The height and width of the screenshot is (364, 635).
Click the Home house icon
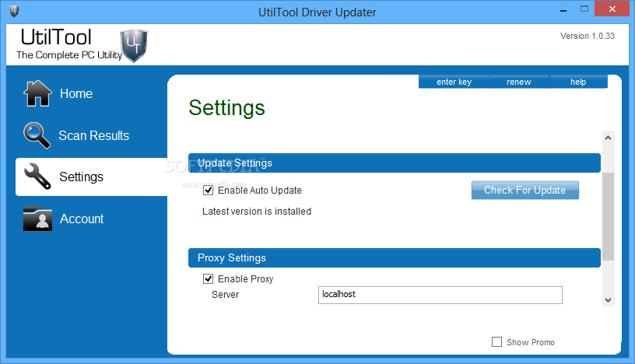[x=37, y=93]
